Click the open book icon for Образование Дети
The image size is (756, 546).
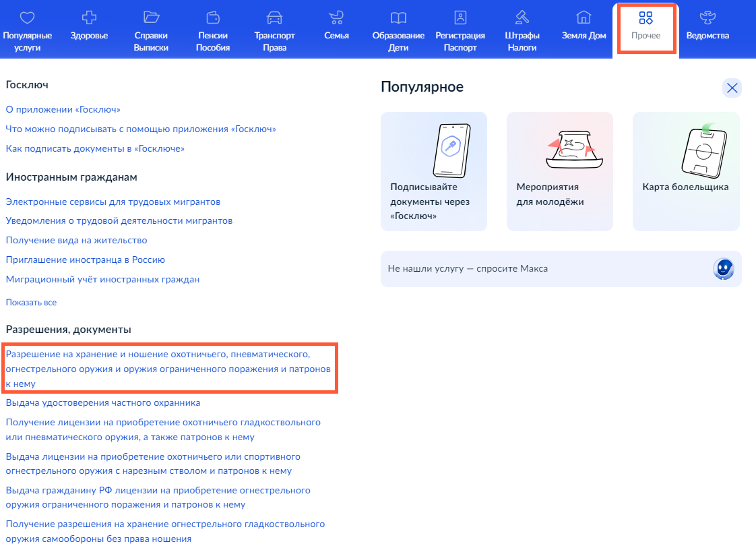tap(398, 18)
